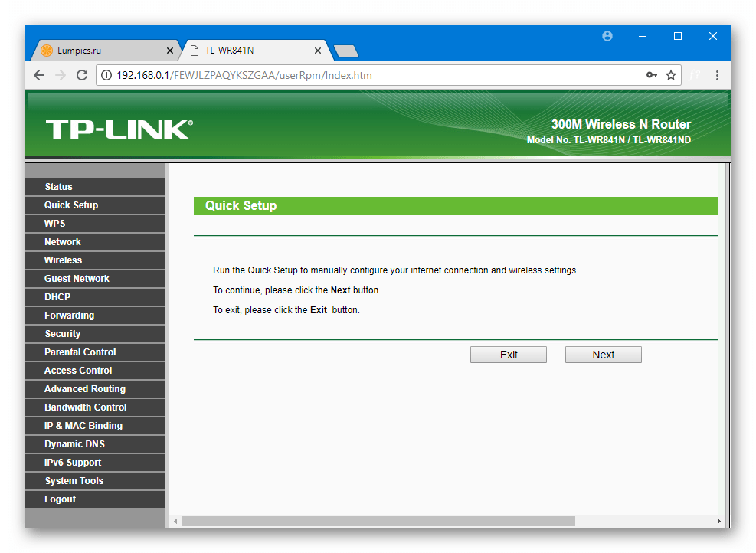Close the Chrome window
This screenshot has width=756, height=553.
tap(713, 36)
